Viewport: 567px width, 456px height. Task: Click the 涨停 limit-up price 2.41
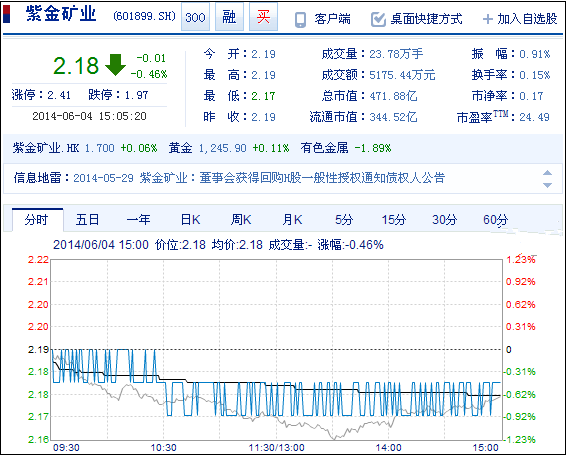tap(59, 95)
